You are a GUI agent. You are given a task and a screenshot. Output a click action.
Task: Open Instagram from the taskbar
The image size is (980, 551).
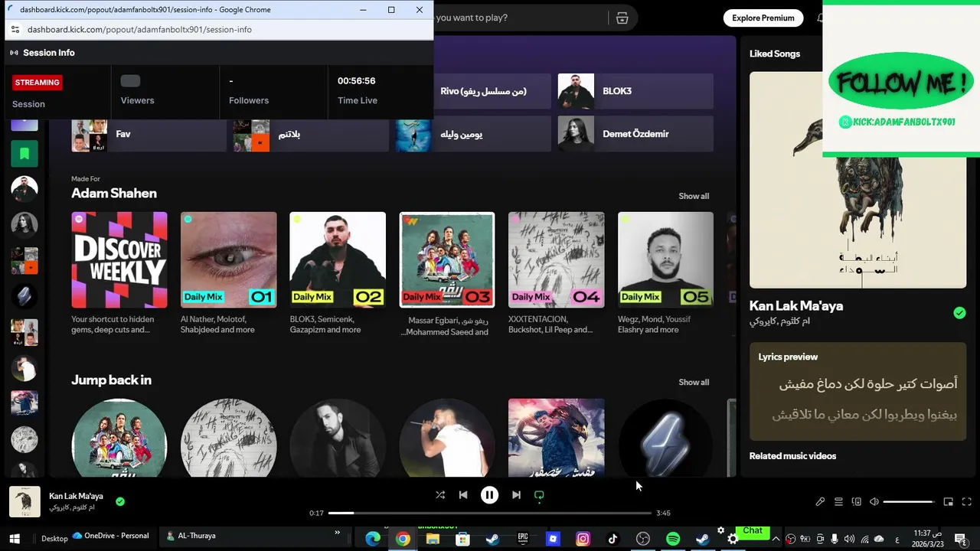(x=583, y=539)
